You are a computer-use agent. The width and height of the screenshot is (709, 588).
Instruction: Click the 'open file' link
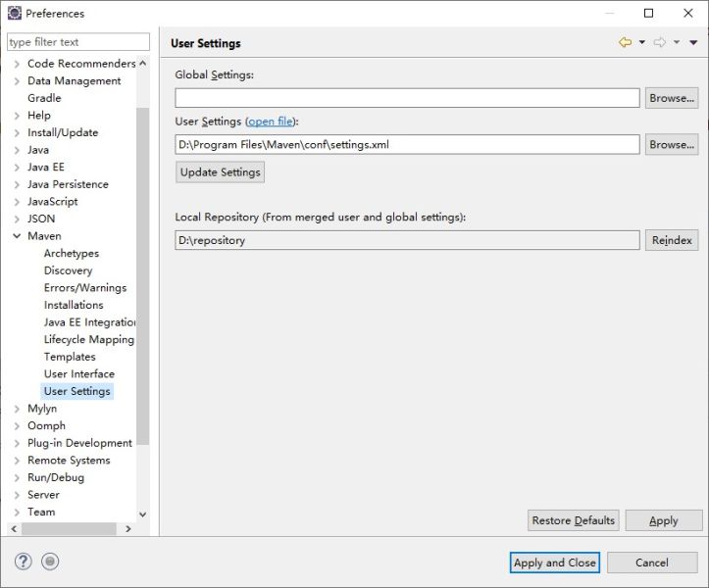pyautogui.click(x=270, y=122)
